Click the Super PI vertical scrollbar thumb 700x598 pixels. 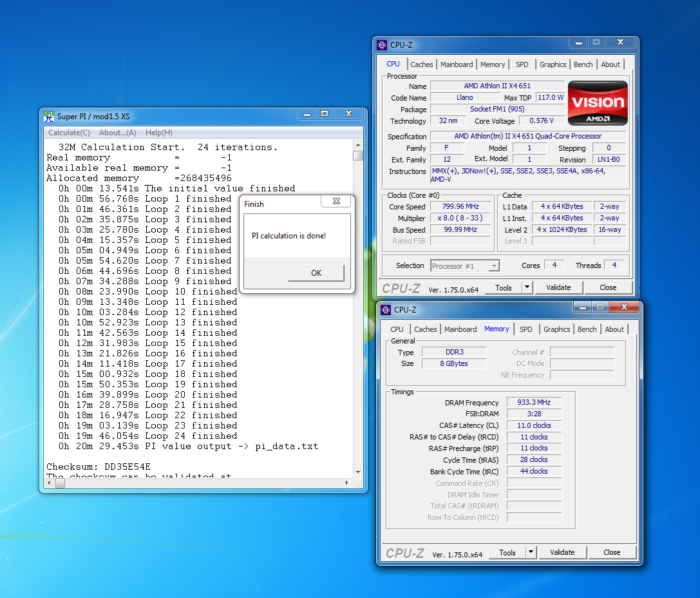click(x=358, y=155)
